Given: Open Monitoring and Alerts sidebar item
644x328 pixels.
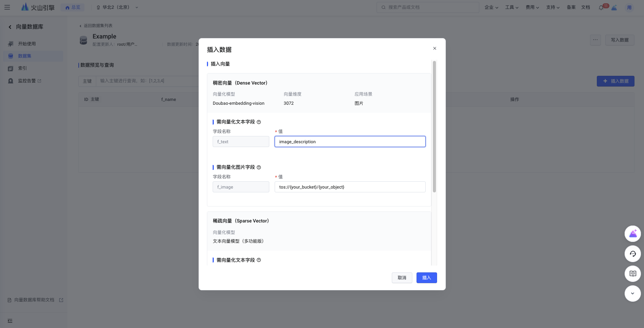Looking at the screenshot, I should coord(33,81).
